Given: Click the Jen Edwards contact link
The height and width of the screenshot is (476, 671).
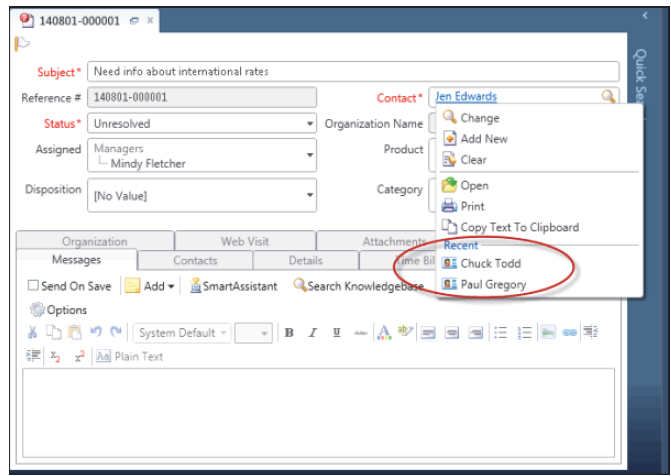Looking at the screenshot, I should coord(466,97).
